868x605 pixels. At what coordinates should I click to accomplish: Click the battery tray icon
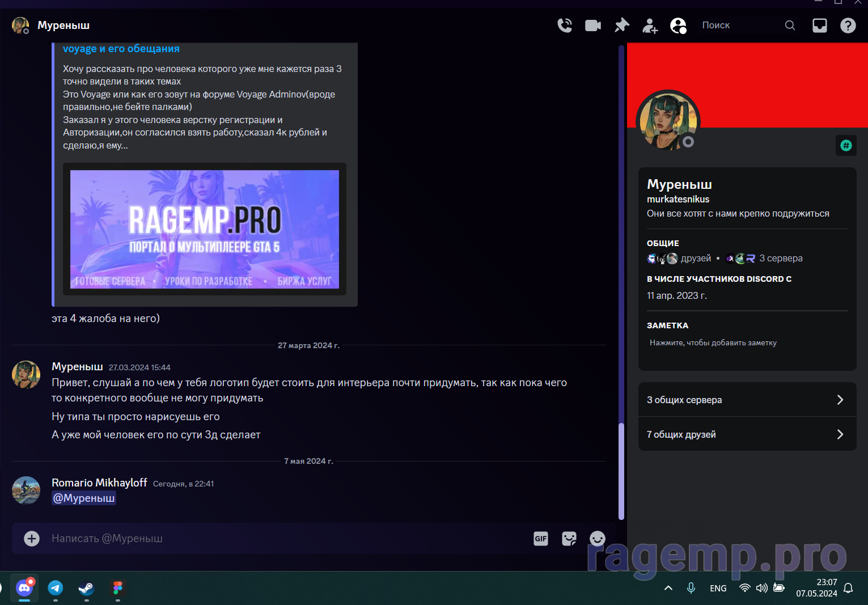pyautogui.click(x=779, y=588)
